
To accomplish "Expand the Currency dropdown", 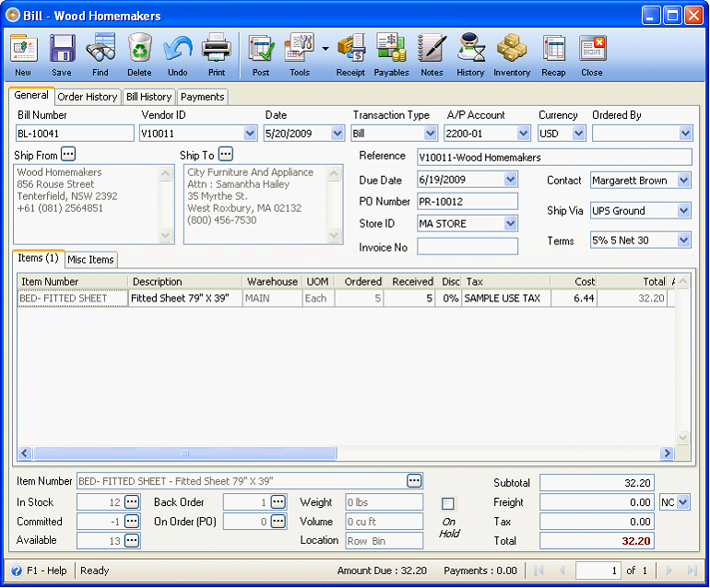I will pyautogui.click(x=578, y=134).
